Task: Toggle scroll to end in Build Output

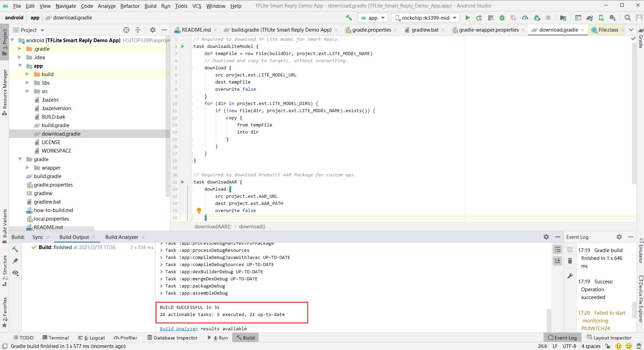Action: pyautogui.click(x=557, y=261)
